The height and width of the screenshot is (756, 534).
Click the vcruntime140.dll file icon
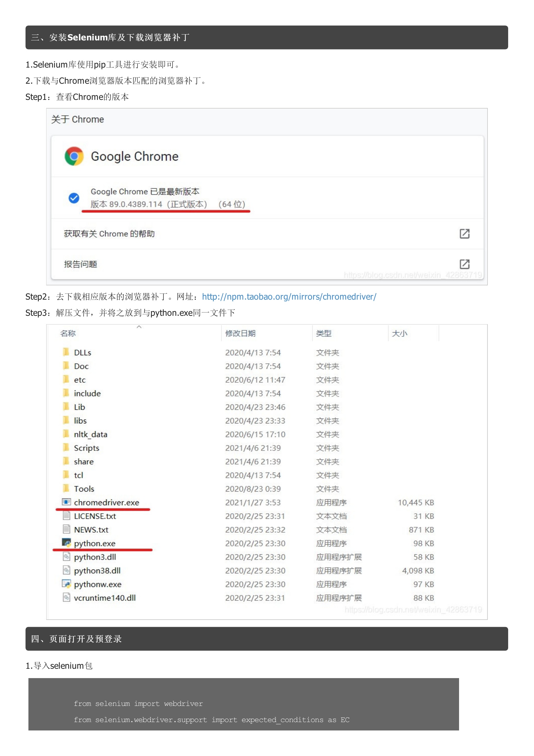click(67, 597)
